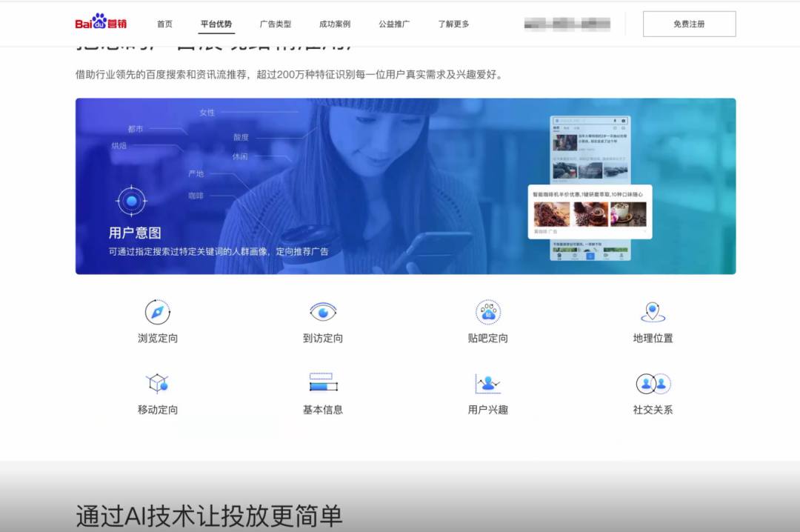Open the 首页 nav item
Screen dimensions: 800x532
(x=164, y=24)
